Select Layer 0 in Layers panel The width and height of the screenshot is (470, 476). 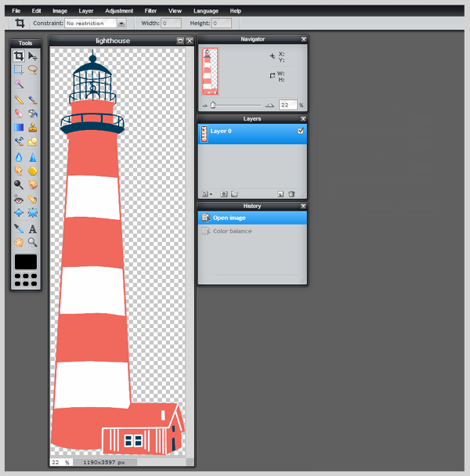(x=252, y=134)
